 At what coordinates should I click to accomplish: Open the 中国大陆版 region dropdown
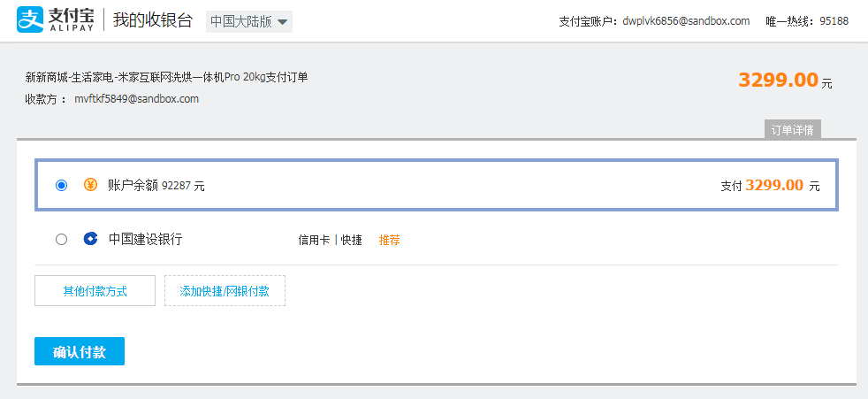[x=249, y=21]
